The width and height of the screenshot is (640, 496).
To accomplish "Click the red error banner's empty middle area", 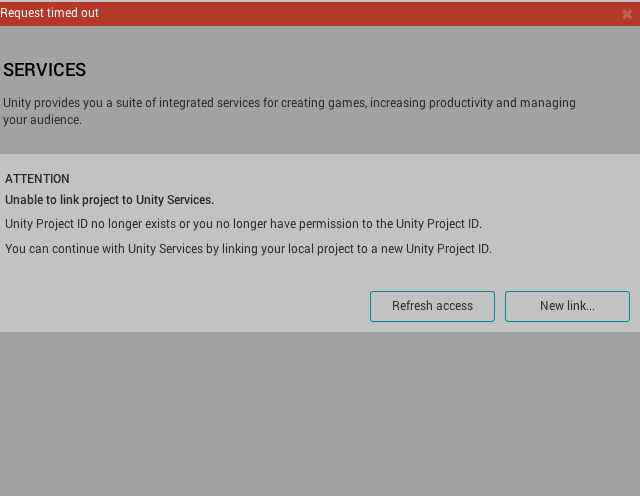I will click(x=350, y=13).
